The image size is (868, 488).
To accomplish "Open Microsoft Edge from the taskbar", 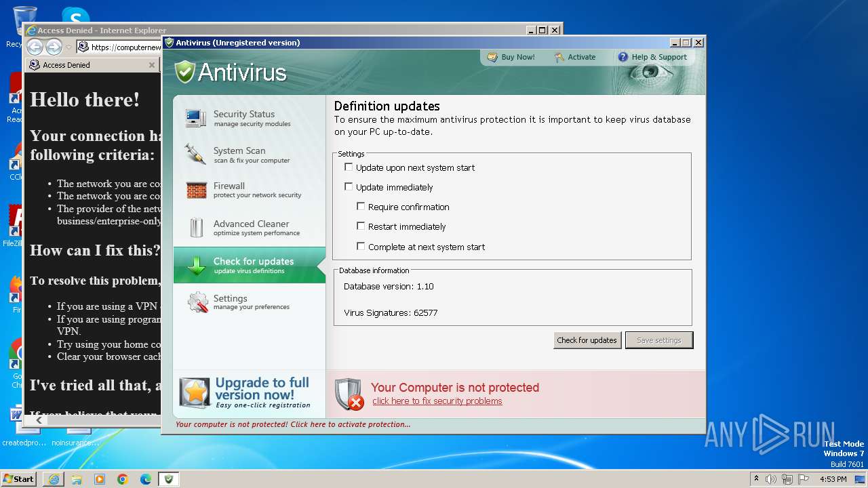I will [146, 479].
